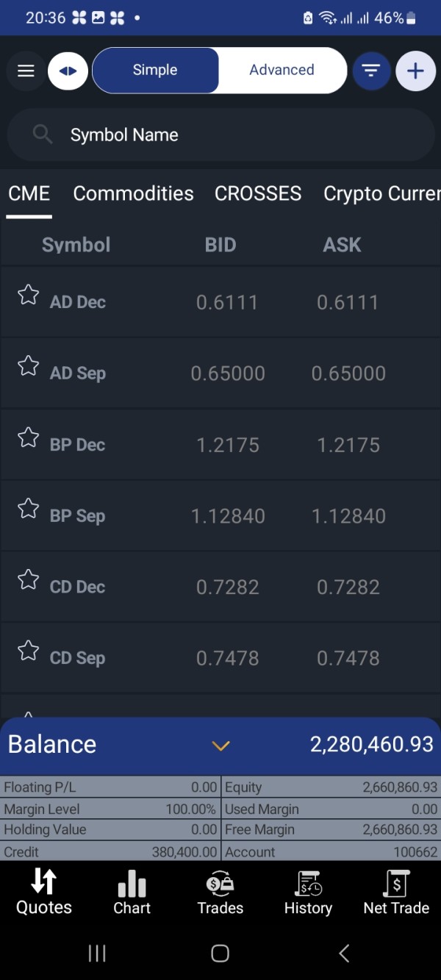The width and height of the screenshot is (441, 980).
Task: Open the Crypto Currency tab
Action: (x=381, y=193)
